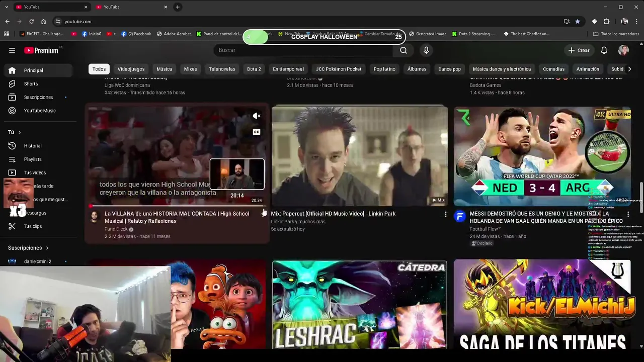
Task: Select the Álbumes filter chip
Action: 417,69
